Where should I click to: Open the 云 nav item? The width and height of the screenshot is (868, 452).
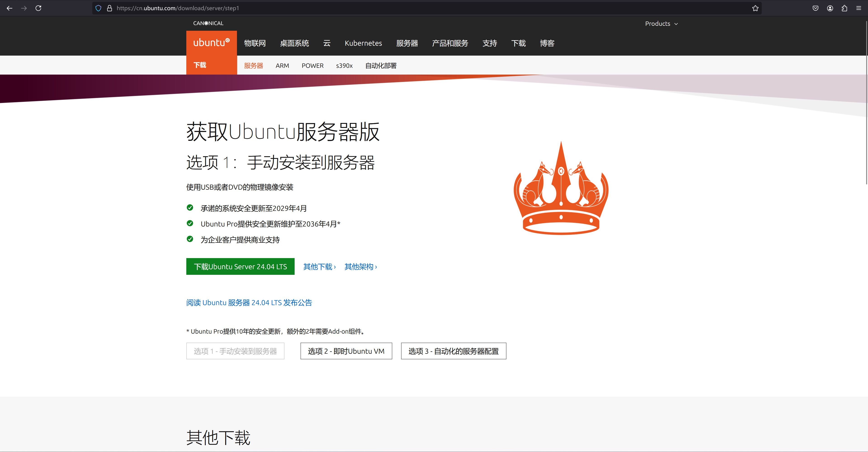[x=327, y=43]
